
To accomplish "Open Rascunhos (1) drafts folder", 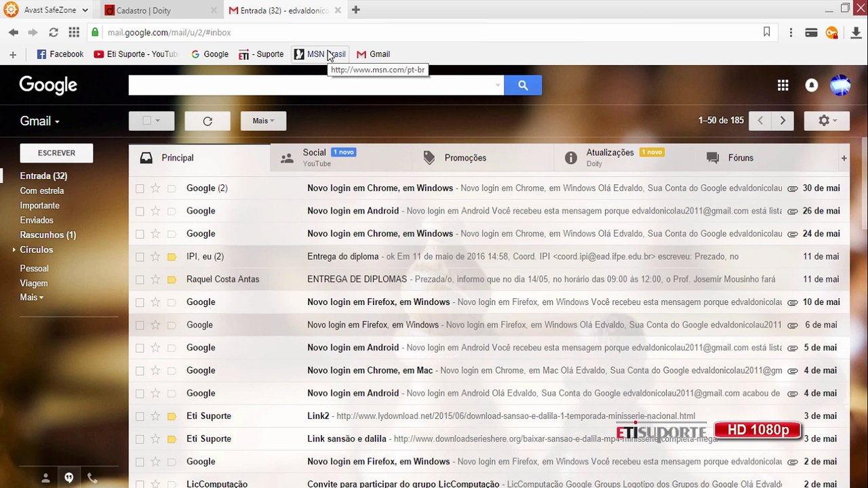I will pos(48,235).
